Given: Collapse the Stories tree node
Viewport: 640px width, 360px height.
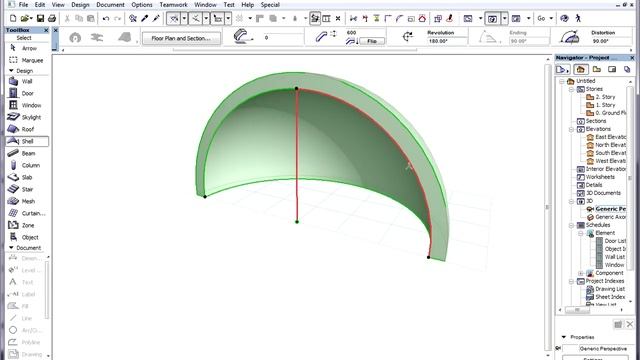Looking at the screenshot, I should (571, 89).
